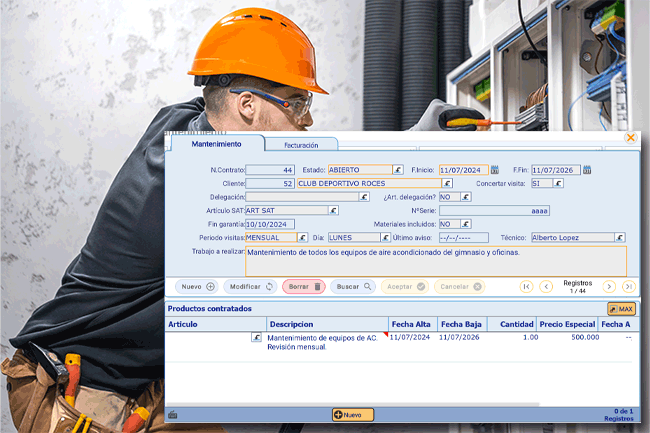Click the icon at the grid's bottom-left
The height and width of the screenshot is (433, 650).
point(173,414)
